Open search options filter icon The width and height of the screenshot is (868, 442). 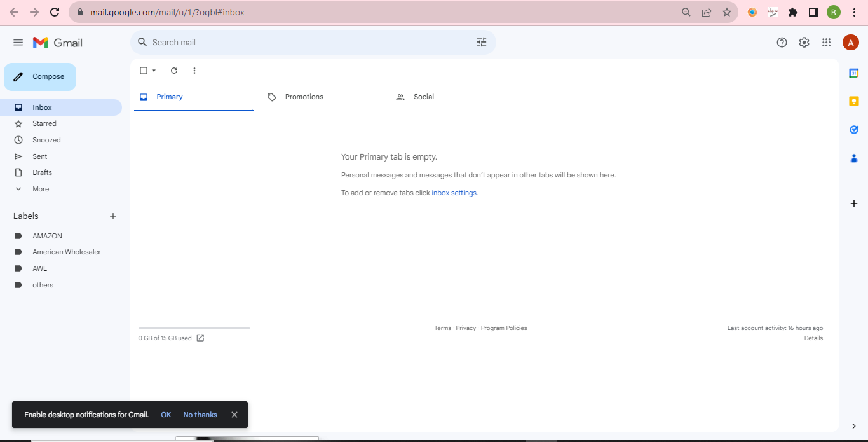click(482, 42)
